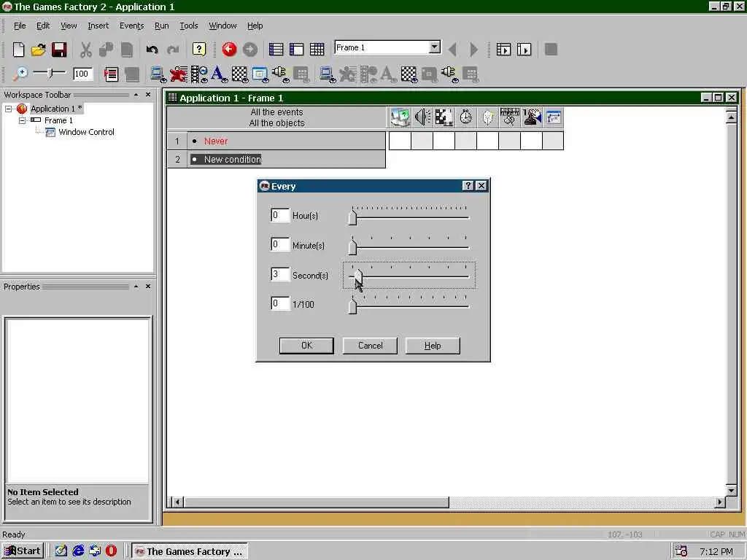The height and width of the screenshot is (560, 747).
Task: Create a new application with New icon
Action: pos(18,50)
